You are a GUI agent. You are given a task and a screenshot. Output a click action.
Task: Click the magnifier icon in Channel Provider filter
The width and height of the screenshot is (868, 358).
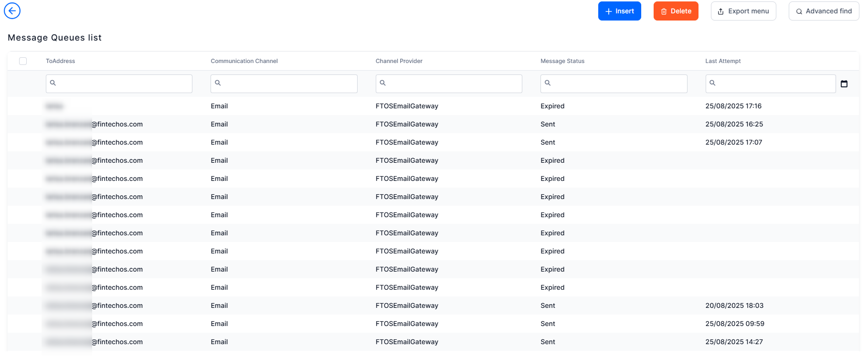(382, 83)
